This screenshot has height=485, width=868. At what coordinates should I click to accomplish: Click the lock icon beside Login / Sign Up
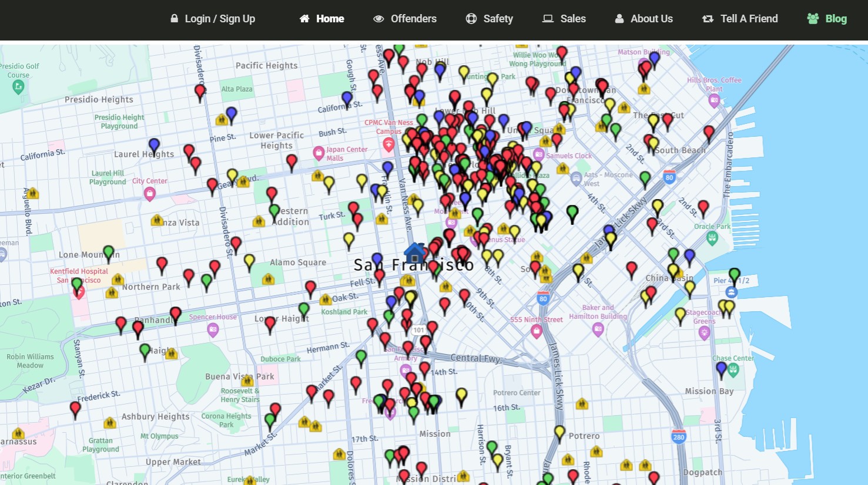[174, 18]
